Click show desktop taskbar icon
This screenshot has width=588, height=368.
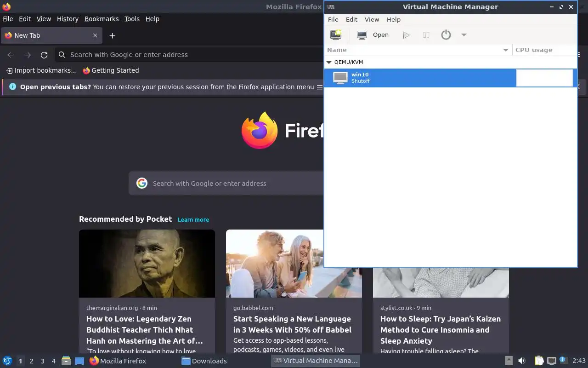tap(79, 361)
